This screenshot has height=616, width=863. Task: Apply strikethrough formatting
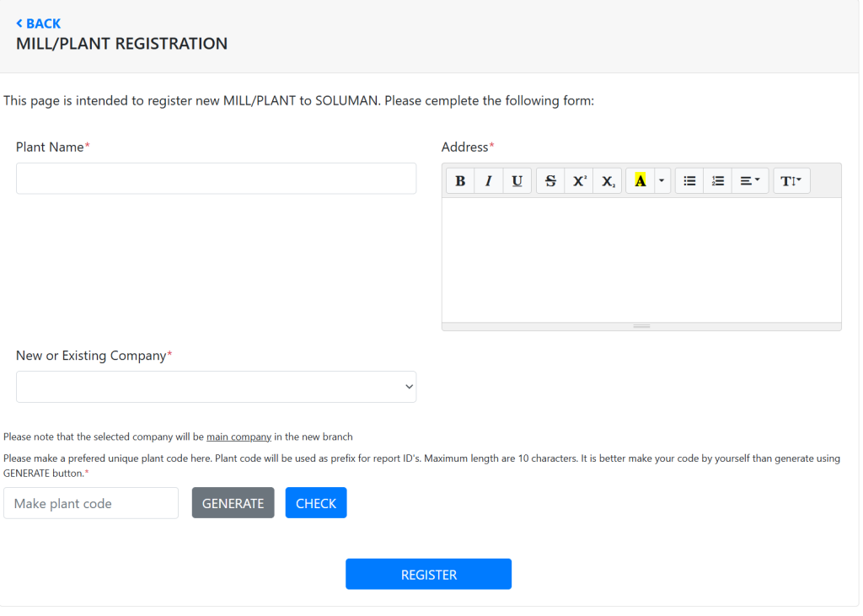[550, 181]
